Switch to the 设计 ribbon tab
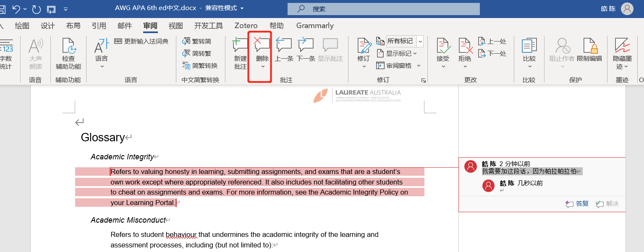This screenshot has width=644, height=252. pos(48,26)
